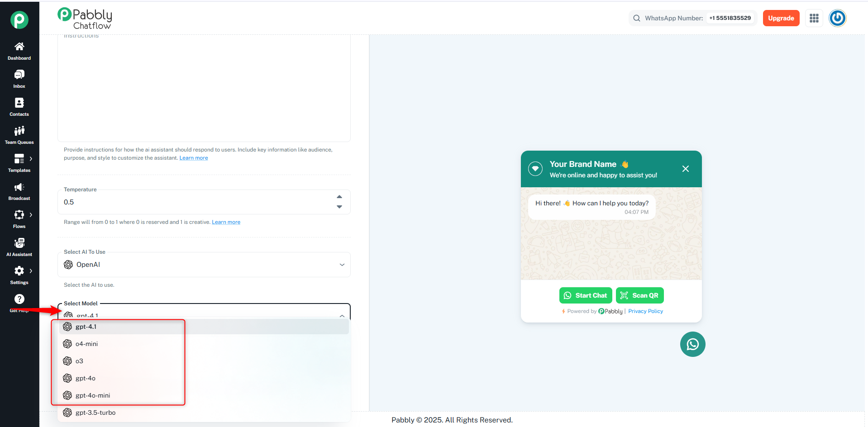
Task: Select gpt-4o from model list
Action: coord(204,378)
